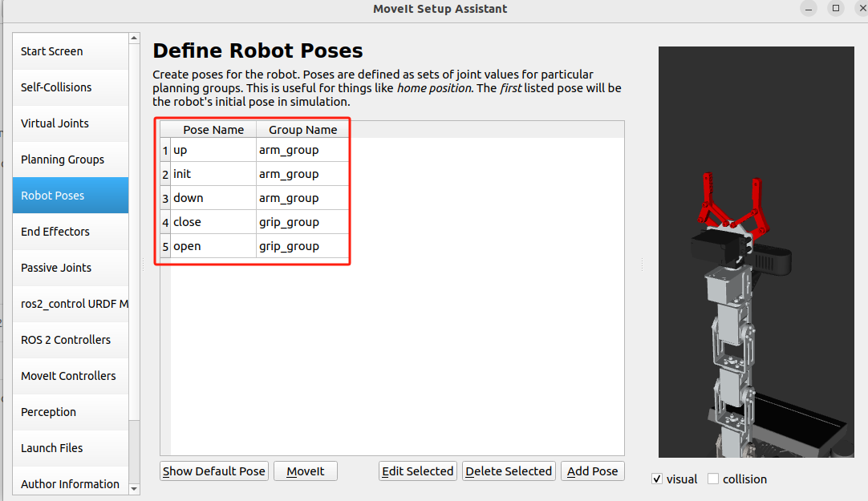
Task: Select row header number 3
Action: tap(165, 198)
